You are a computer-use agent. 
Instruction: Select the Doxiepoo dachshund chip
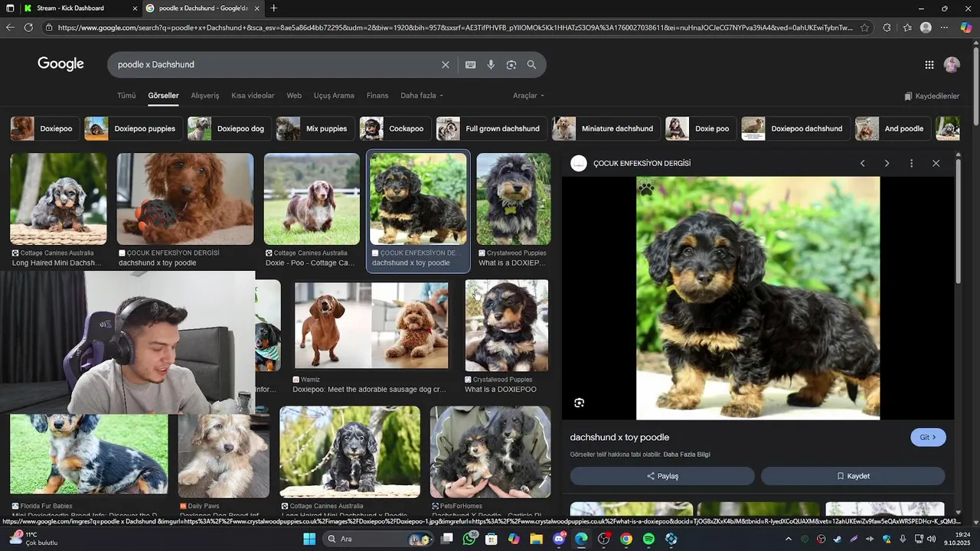pyautogui.click(x=795, y=129)
